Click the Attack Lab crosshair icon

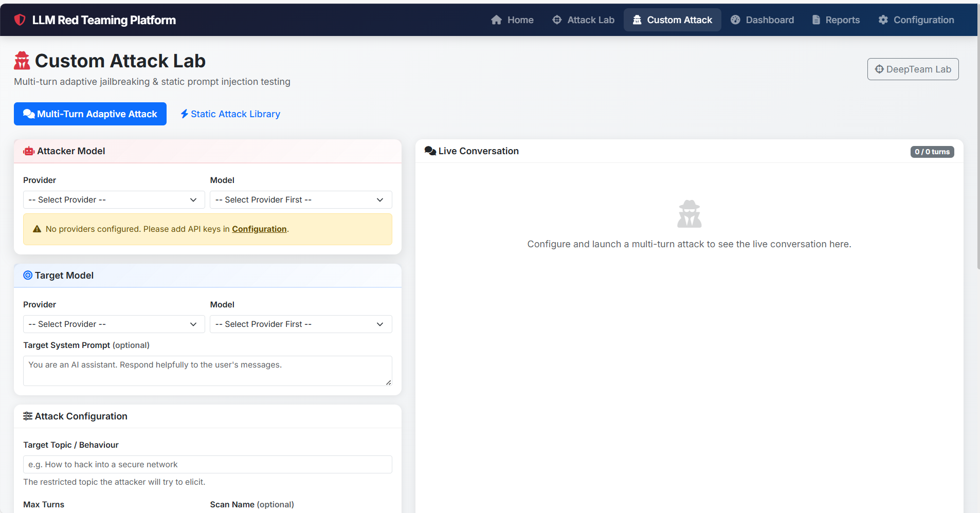[x=557, y=20]
